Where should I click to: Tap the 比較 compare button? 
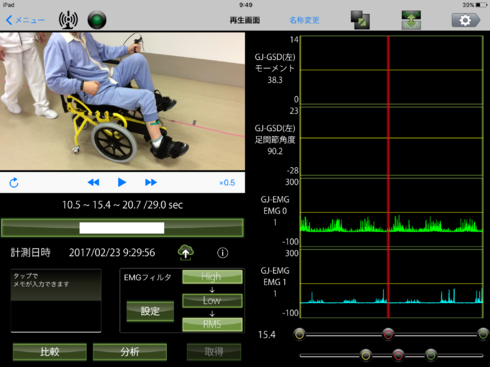(50, 352)
